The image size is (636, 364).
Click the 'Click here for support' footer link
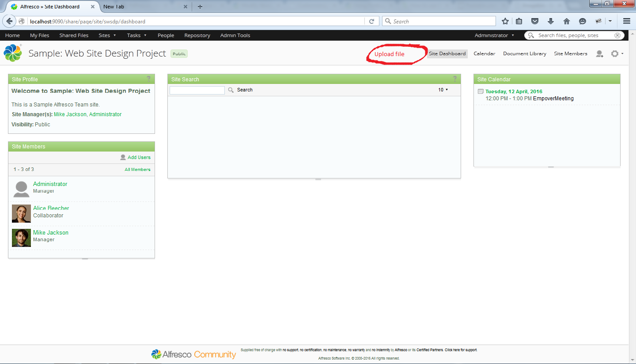[461, 350]
